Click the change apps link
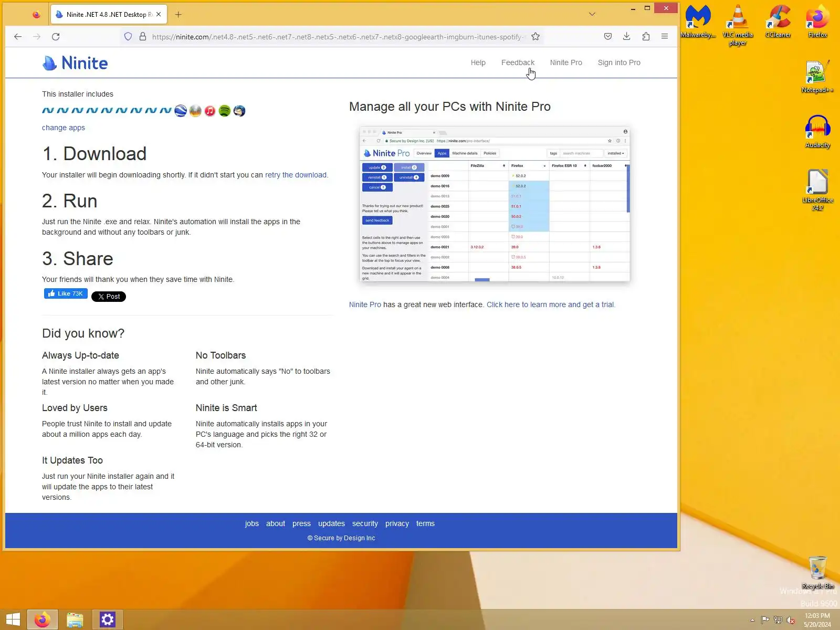The image size is (840, 630). 64,128
